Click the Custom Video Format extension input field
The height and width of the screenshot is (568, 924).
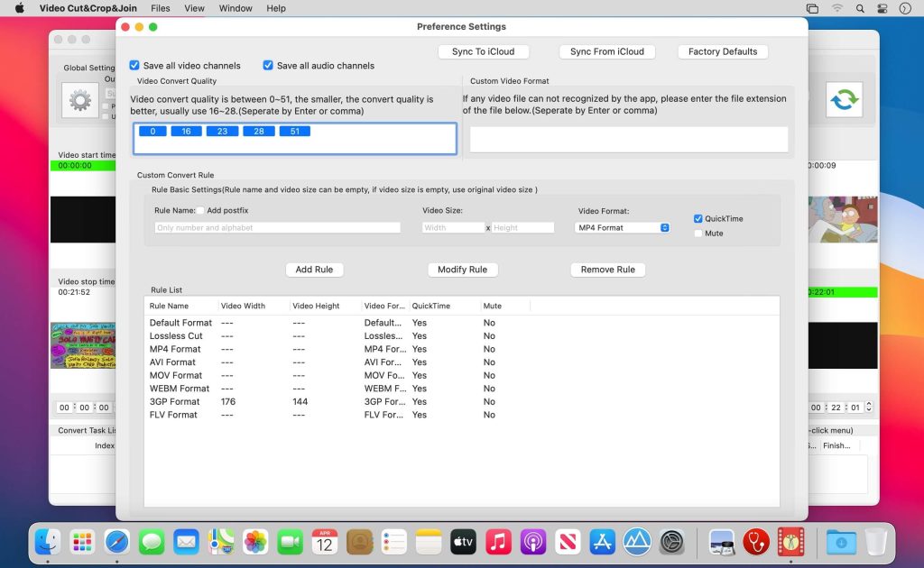pos(629,139)
